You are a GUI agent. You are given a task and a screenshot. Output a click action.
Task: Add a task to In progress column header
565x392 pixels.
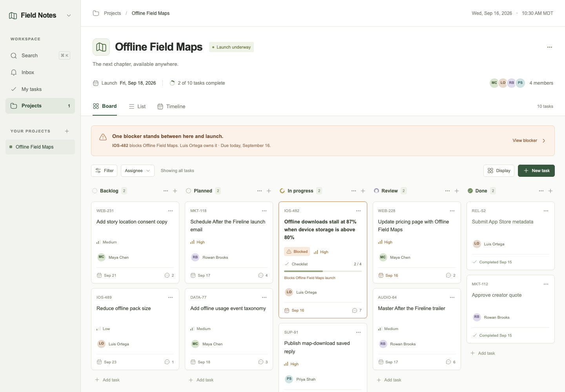pyautogui.click(x=363, y=191)
